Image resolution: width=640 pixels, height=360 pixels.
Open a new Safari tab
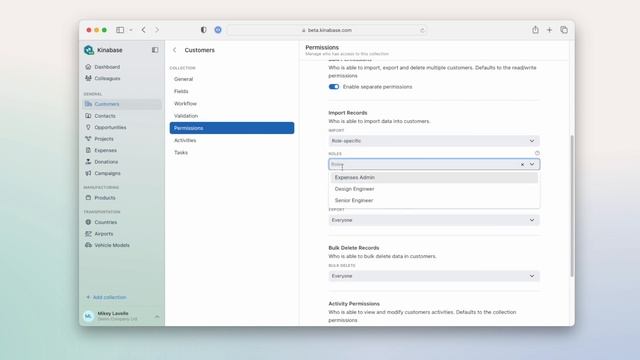(x=549, y=30)
